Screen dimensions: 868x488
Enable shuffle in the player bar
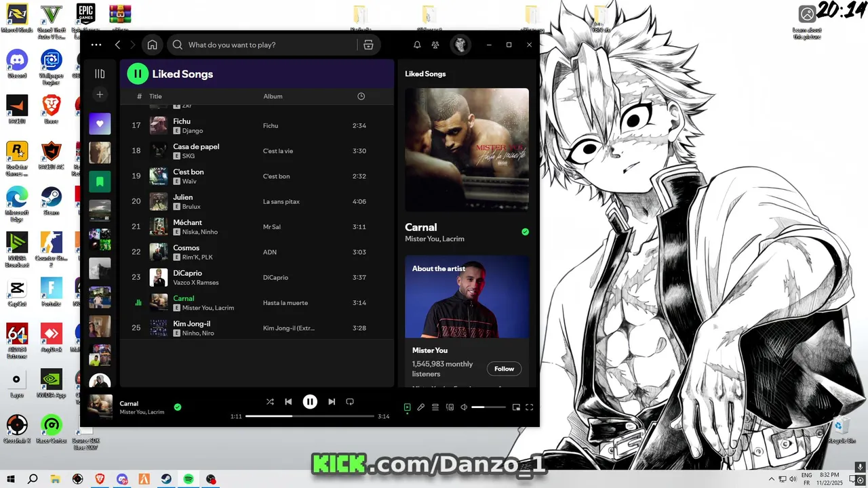[270, 402]
